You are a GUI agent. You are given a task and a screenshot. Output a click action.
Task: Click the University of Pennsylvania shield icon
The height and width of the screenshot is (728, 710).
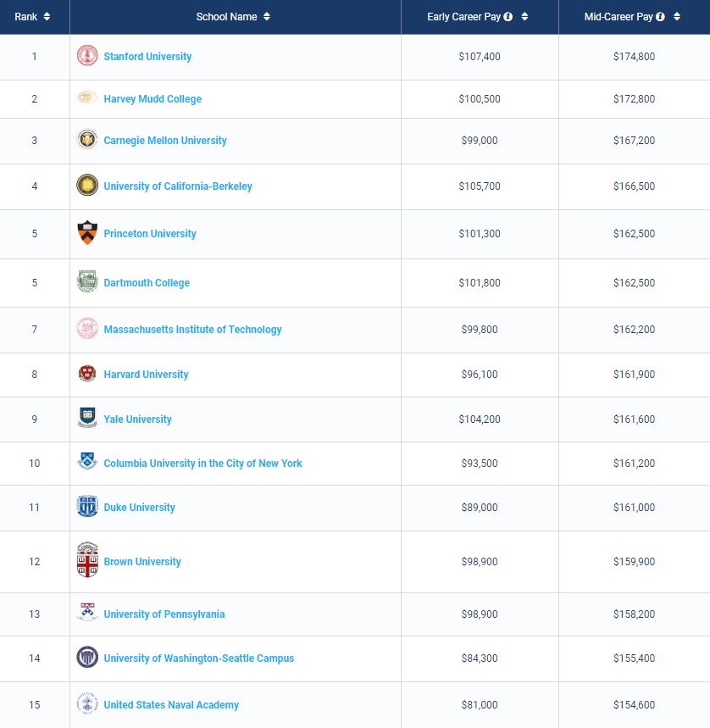pos(87,612)
